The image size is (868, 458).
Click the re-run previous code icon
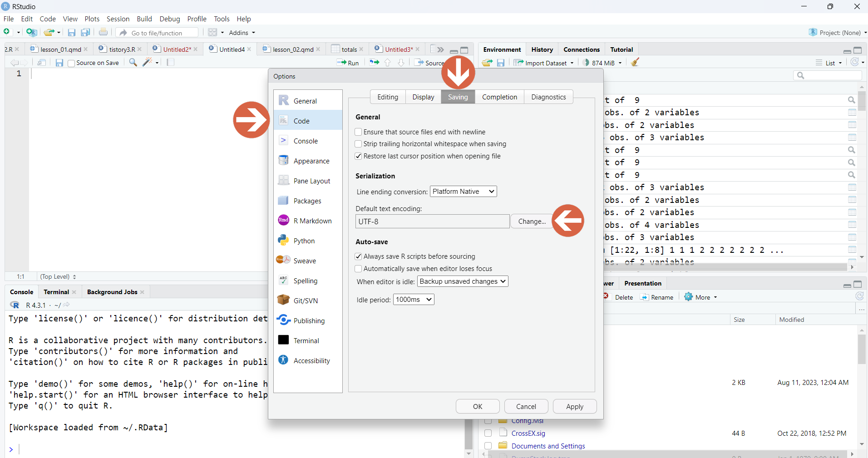[x=374, y=62]
